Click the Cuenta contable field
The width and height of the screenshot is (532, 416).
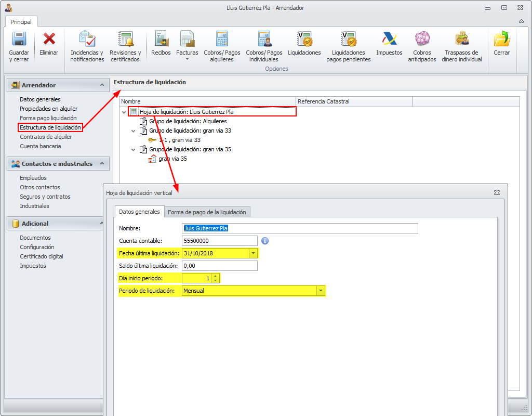[220, 241]
